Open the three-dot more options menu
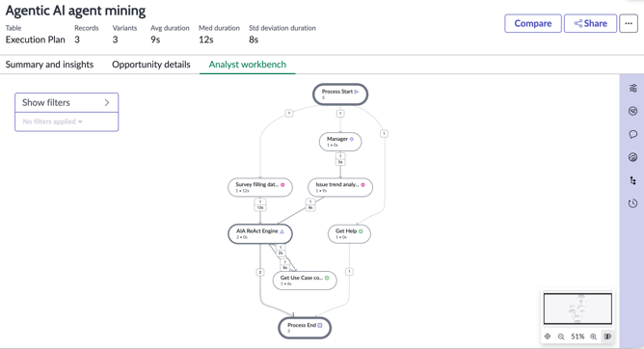Image resolution: width=644 pixels, height=349 pixels. pyautogui.click(x=629, y=23)
